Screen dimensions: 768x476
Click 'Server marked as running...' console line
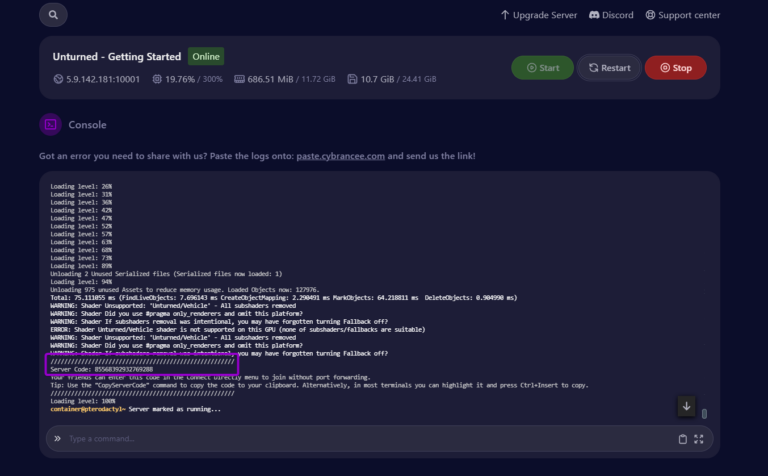[174, 409]
